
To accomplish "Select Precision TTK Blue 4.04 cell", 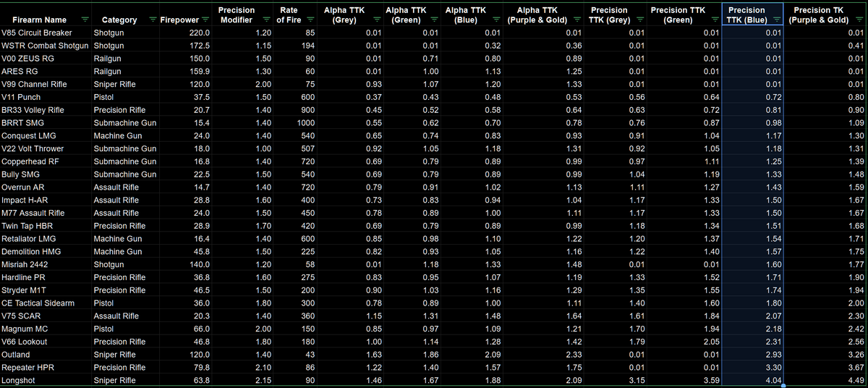I will [x=753, y=380].
